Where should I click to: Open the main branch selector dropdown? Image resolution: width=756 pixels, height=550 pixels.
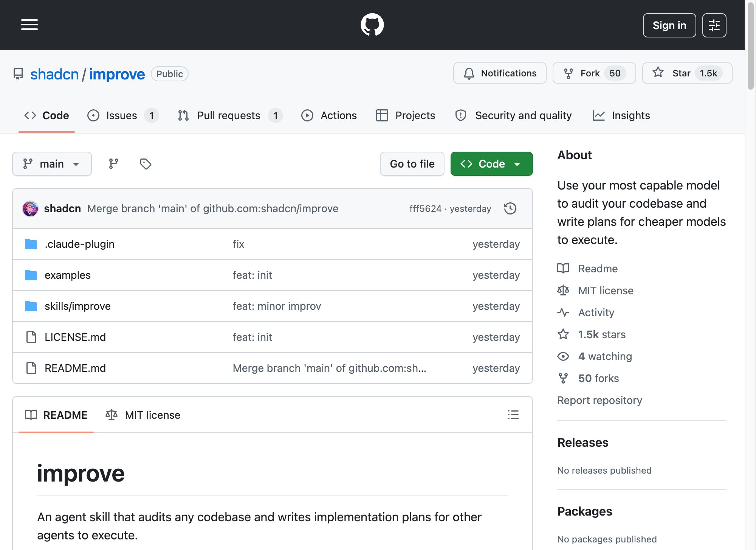(52, 164)
